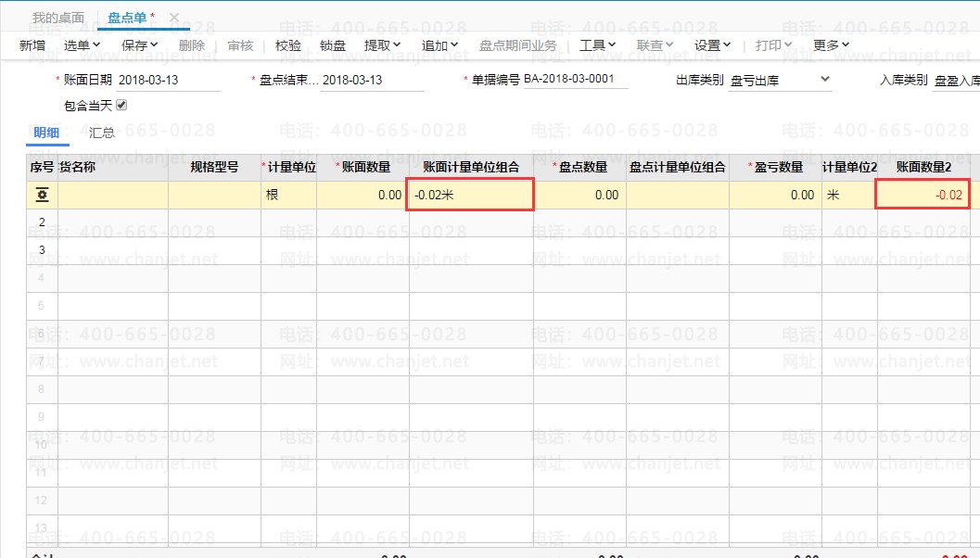The height and width of the screenshot is (558, 980).
Task: Click 账面计量单位组合 column header
Action: [x=471, y=167]
